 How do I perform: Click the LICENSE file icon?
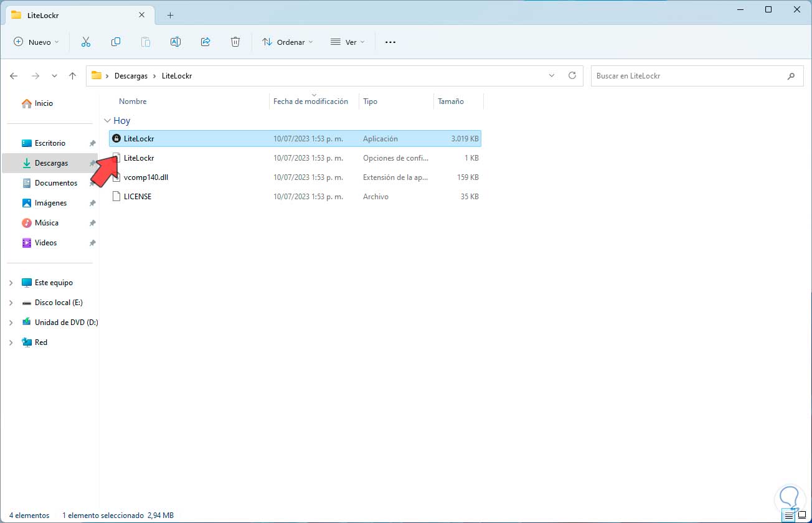click(x=116, y=196)
